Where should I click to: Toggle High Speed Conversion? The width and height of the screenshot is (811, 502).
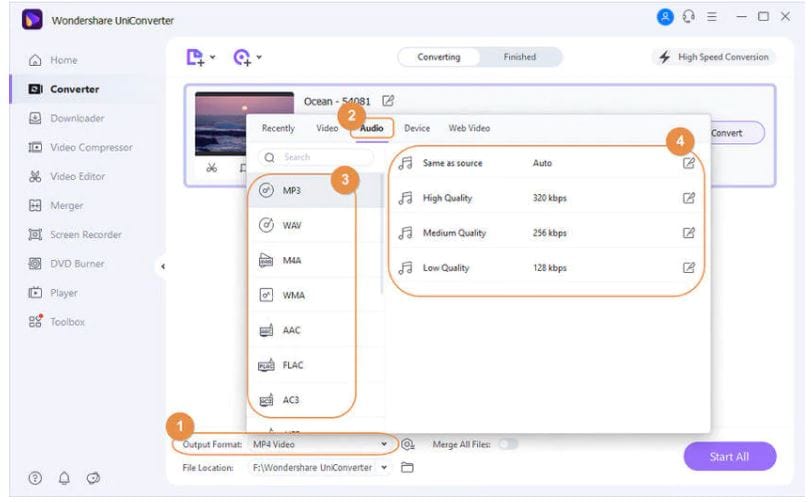point(714,57)
